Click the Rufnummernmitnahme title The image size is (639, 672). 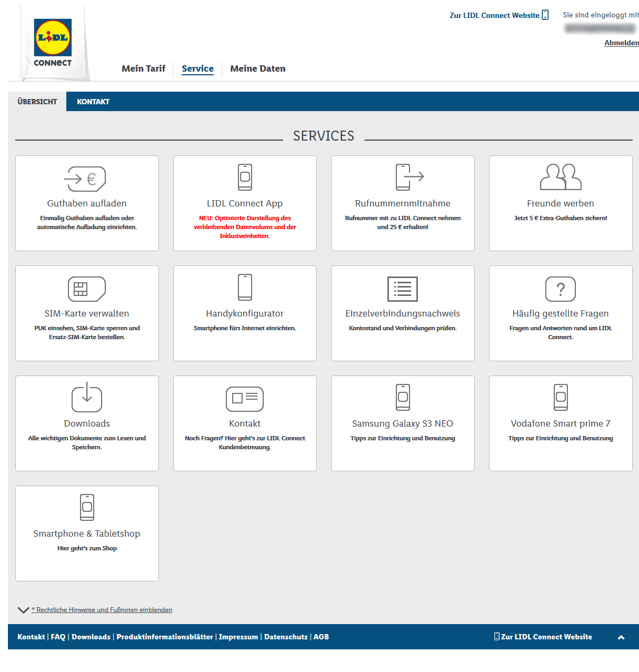pyautogui.click(x=403, y=203)
